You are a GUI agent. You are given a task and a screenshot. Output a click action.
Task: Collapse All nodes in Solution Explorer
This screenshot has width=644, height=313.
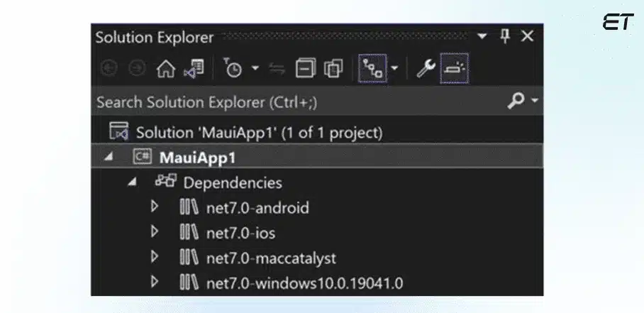[x=306, y=68]
